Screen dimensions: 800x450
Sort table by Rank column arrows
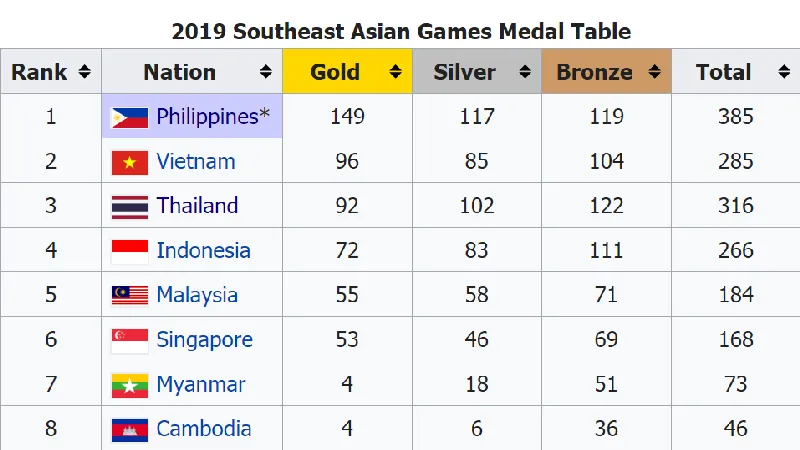tap(84, 72)
